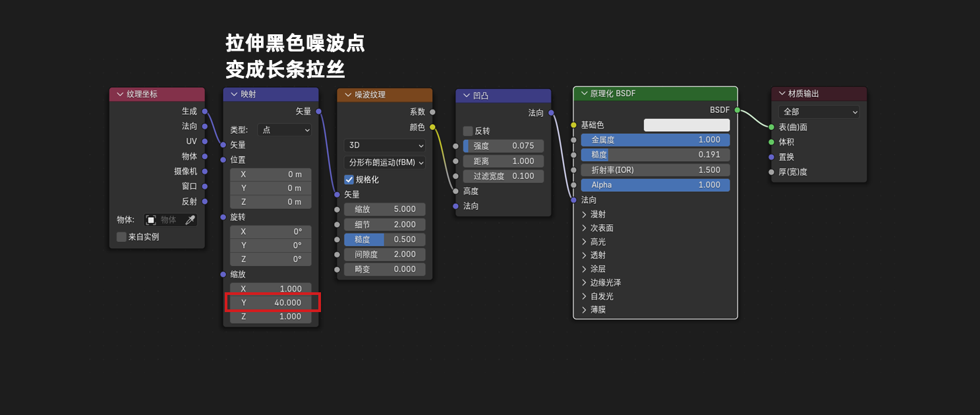Expand the 高光 panel
Image resolution: width=980 pixels, height=415 pixels.
tap(584, 241)
